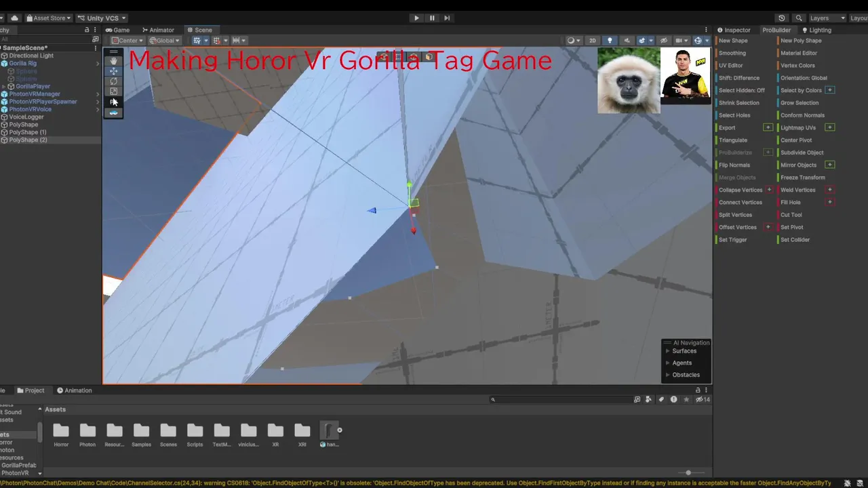Open the Animation tab in the bottom panel

coord(75,390)
